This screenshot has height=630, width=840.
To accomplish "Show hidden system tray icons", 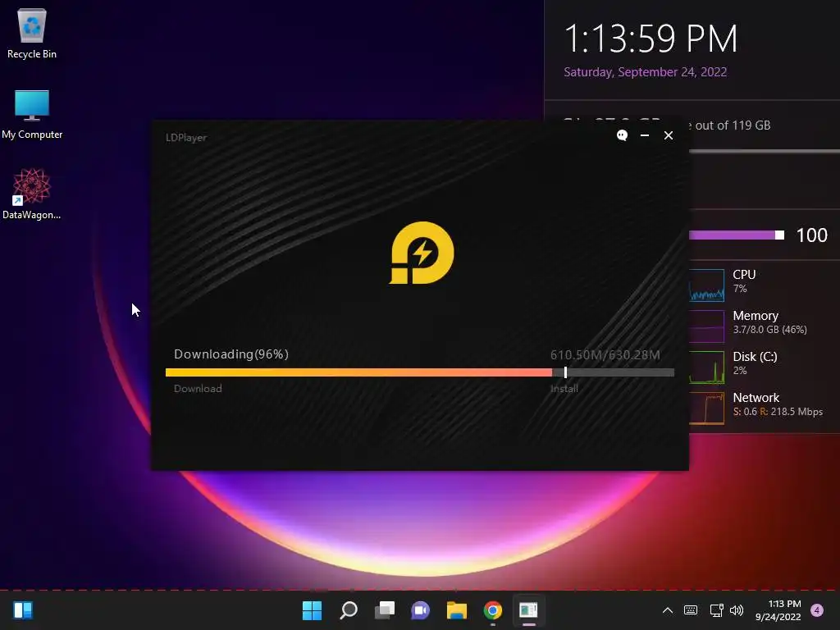I will tap(668, 610).
